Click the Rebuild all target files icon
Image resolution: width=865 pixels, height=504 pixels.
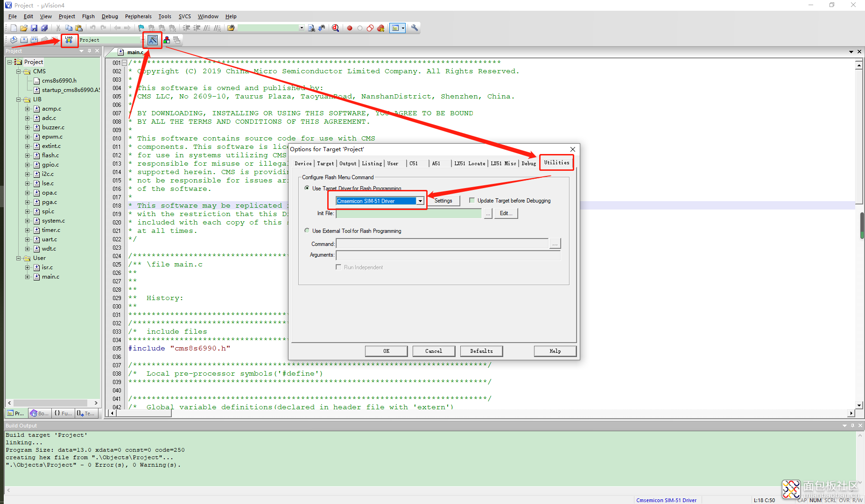[x=34, y=40]
